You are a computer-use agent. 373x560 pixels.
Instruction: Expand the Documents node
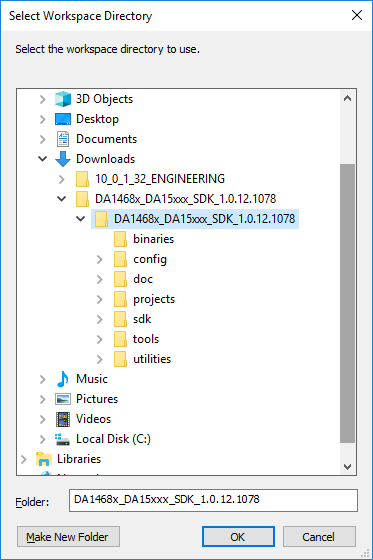43,139
